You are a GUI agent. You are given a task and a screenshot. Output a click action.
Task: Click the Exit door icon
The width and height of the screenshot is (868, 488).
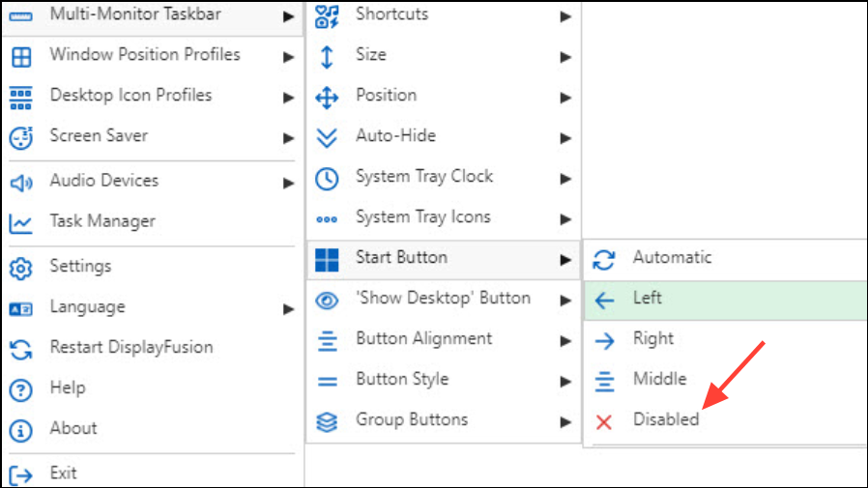[x=20, y=474]
